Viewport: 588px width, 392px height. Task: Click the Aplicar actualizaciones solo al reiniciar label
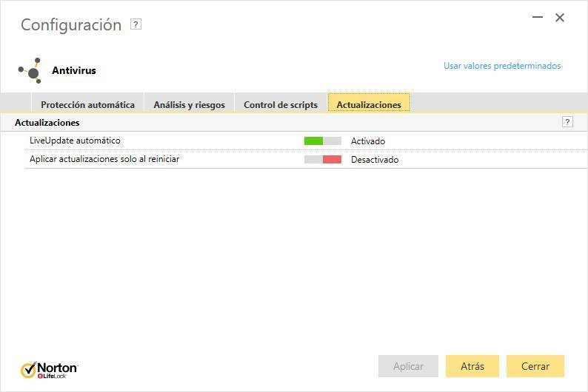tap(104, 159)
